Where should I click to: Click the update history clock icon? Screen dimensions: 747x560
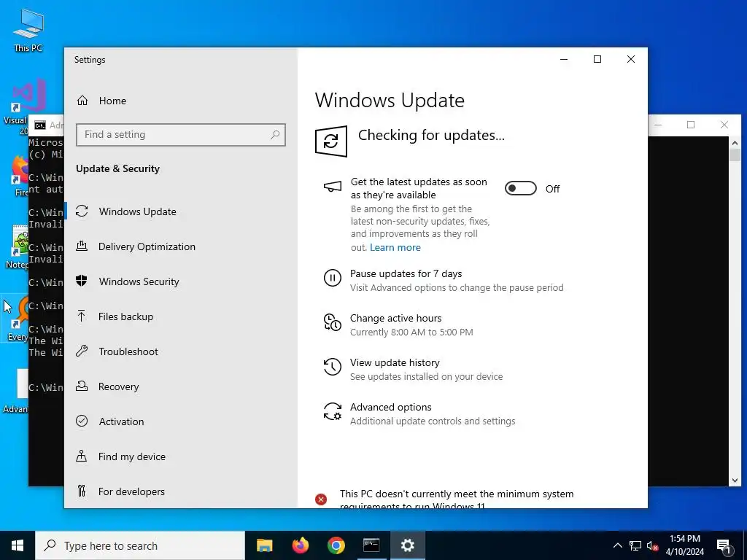tap(333, 367)
